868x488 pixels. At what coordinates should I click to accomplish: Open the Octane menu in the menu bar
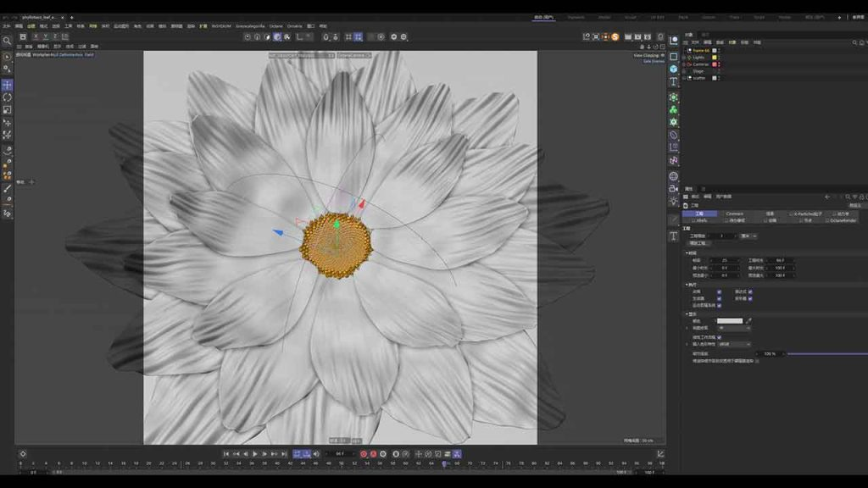(276, 26)
